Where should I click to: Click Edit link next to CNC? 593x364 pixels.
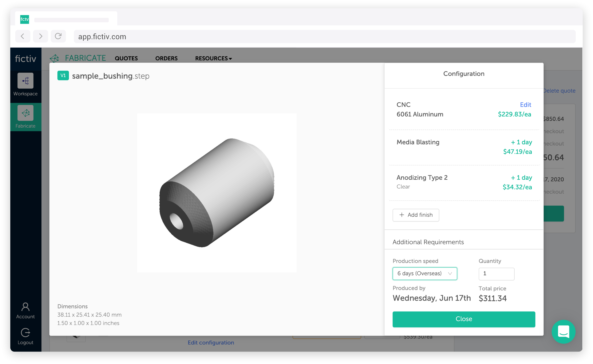[525, 105]
